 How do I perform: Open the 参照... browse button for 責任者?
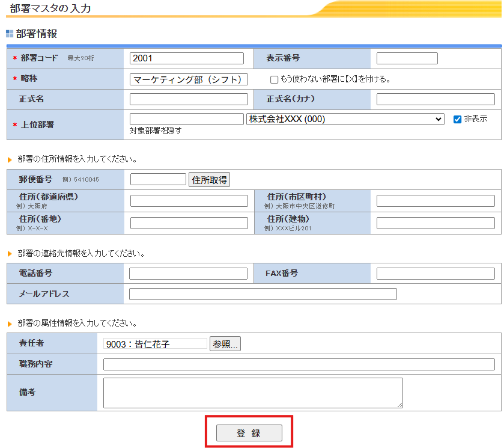click(x=225, y=344)
